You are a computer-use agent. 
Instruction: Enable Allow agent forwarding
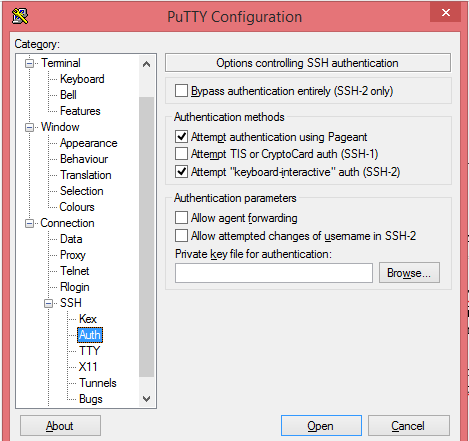coord(181,217)
